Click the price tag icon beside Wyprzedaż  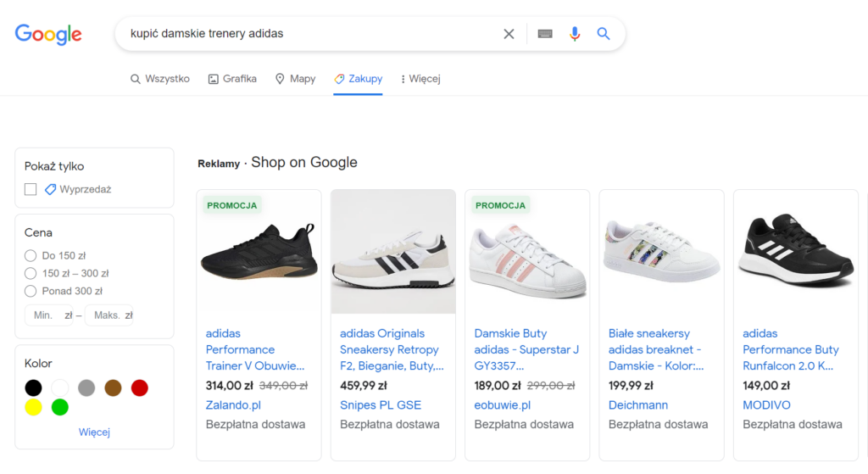click(50, 189)
